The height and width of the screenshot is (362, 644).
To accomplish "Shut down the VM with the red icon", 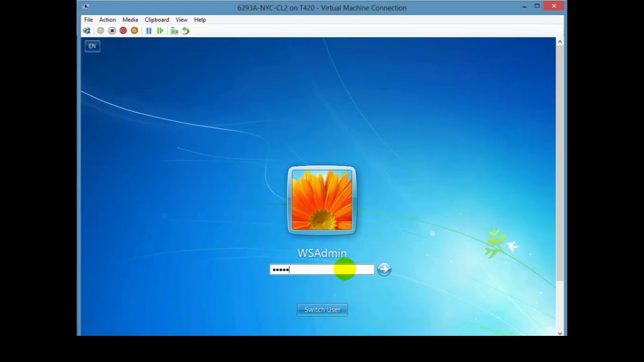I will point(123,31).
